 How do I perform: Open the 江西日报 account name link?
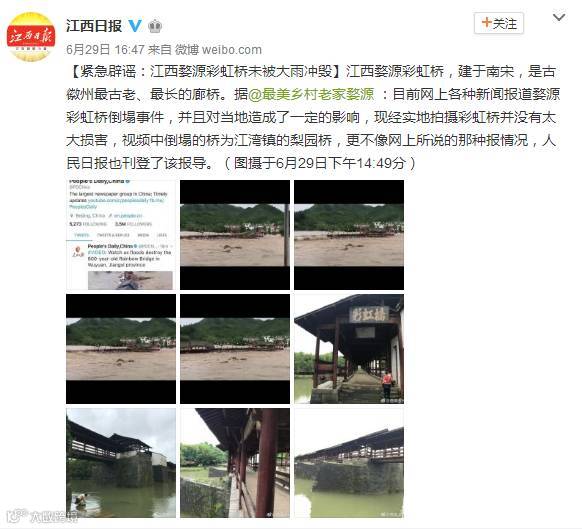tap(94, 26)
